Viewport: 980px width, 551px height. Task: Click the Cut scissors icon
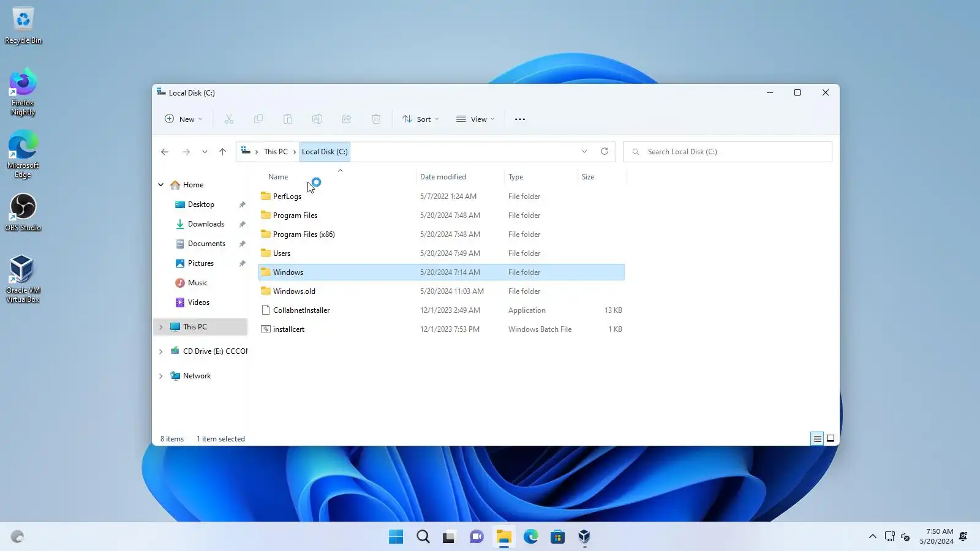coord(229,119)
